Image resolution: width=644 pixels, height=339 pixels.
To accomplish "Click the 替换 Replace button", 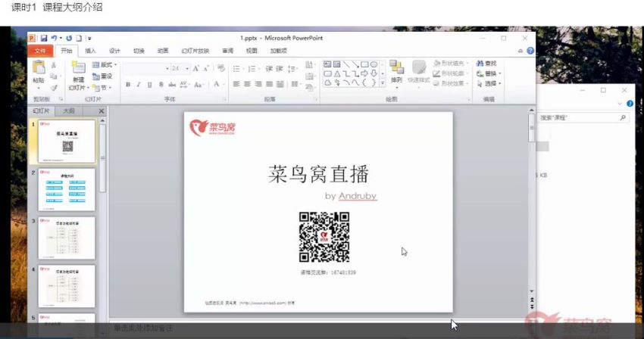I will tap(489, 73).
